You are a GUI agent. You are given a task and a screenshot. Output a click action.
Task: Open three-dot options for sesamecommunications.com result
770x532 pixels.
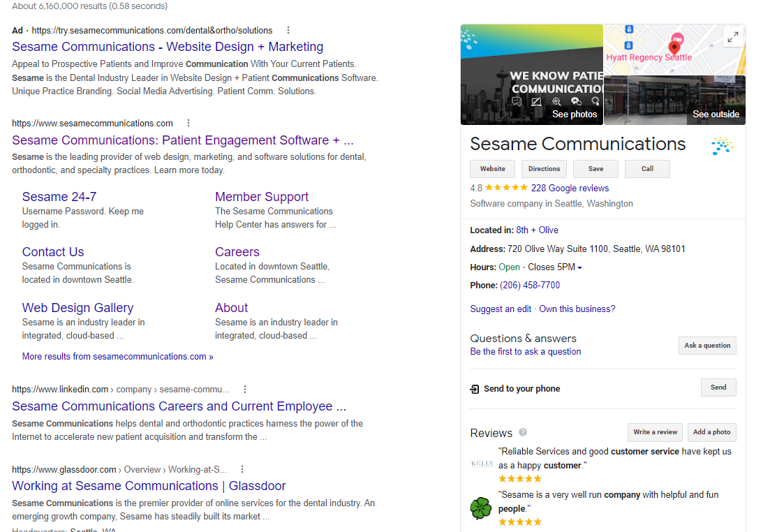tap(188, 124)
